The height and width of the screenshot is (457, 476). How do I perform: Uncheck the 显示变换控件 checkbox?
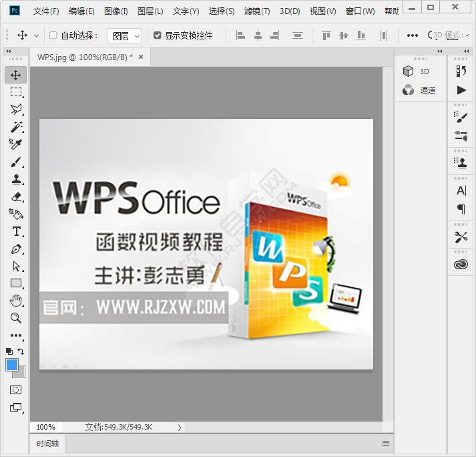click(158, 35)
